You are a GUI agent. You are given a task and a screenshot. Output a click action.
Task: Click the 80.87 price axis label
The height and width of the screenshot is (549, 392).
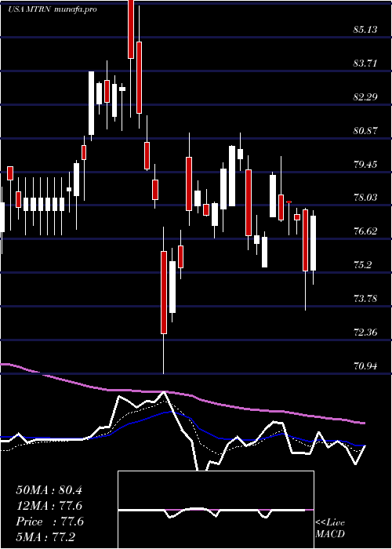pos(365,131)
